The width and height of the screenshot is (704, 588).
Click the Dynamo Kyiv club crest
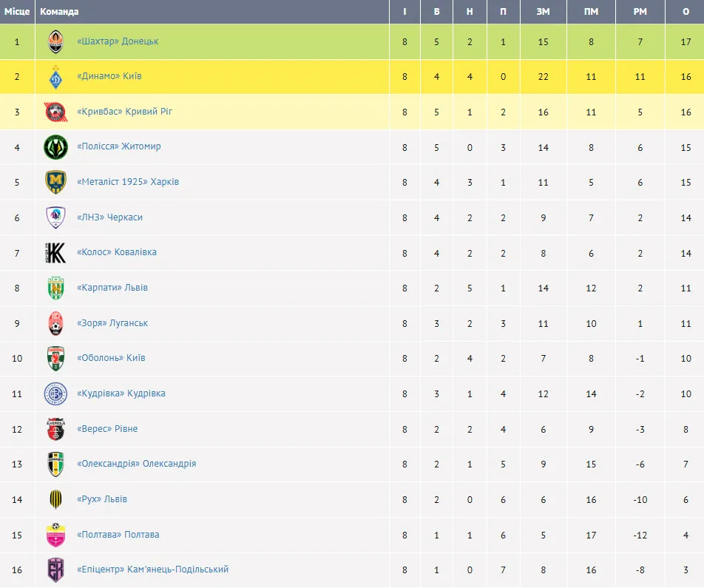pos(55,77)
